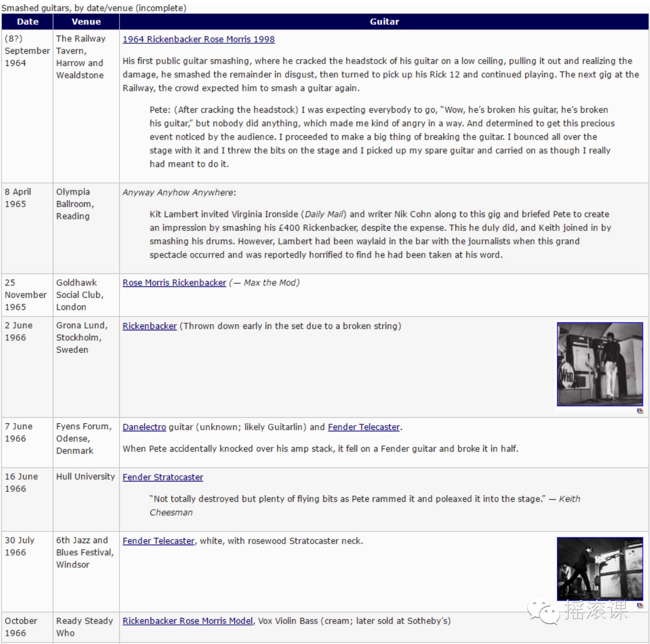Select the '2 June 1966' date cell

click(27, 367)
